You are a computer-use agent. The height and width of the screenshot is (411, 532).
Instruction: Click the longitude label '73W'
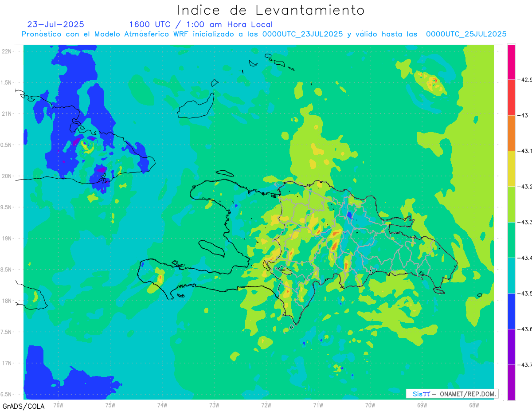click(214, 405)
